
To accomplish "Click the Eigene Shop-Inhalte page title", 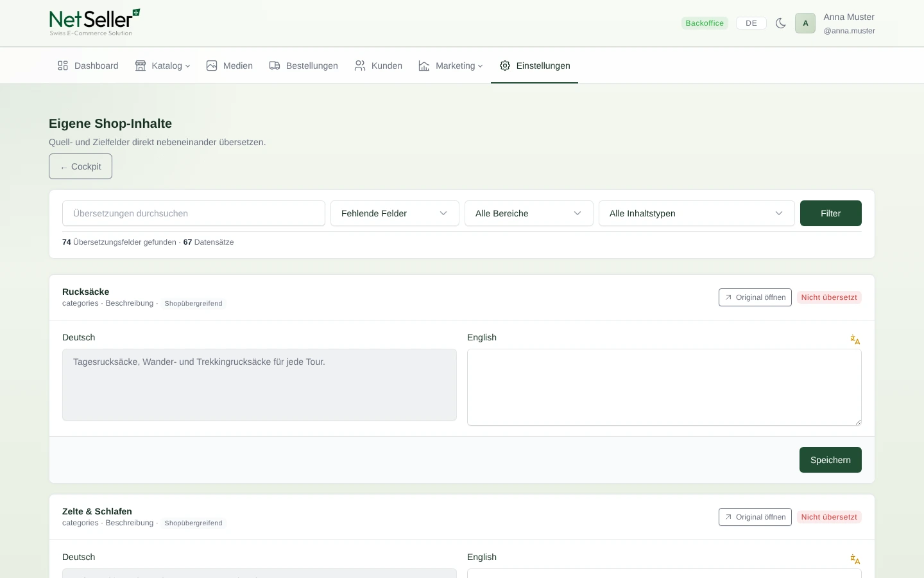I will (110, 123).
